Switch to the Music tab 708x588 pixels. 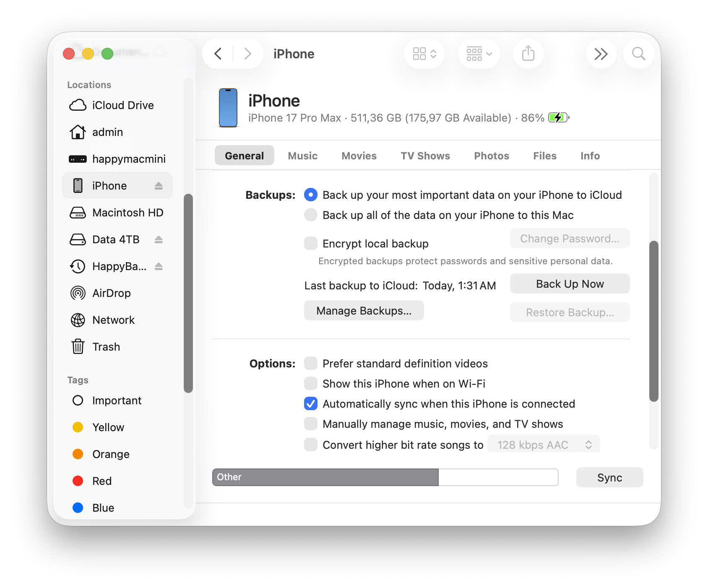click(x=303, y=156)
